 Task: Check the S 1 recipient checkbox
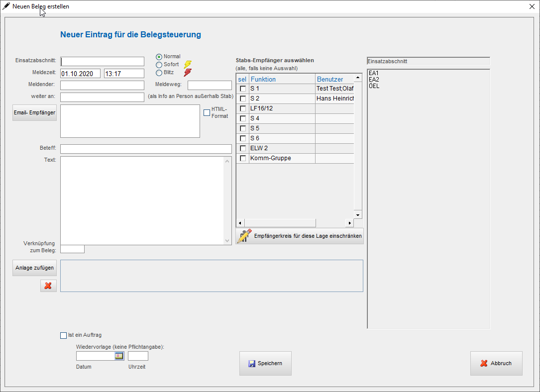pos(243,89)
